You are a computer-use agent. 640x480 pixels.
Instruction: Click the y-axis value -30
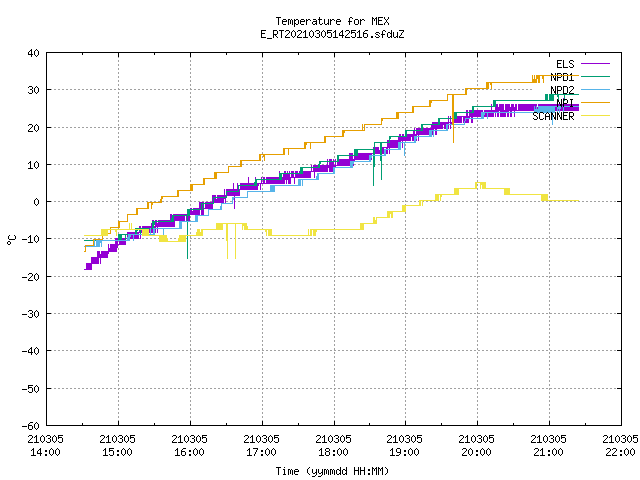31,314
